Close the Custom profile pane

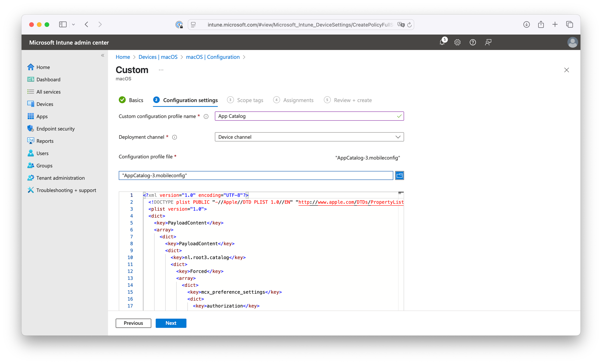566,70
